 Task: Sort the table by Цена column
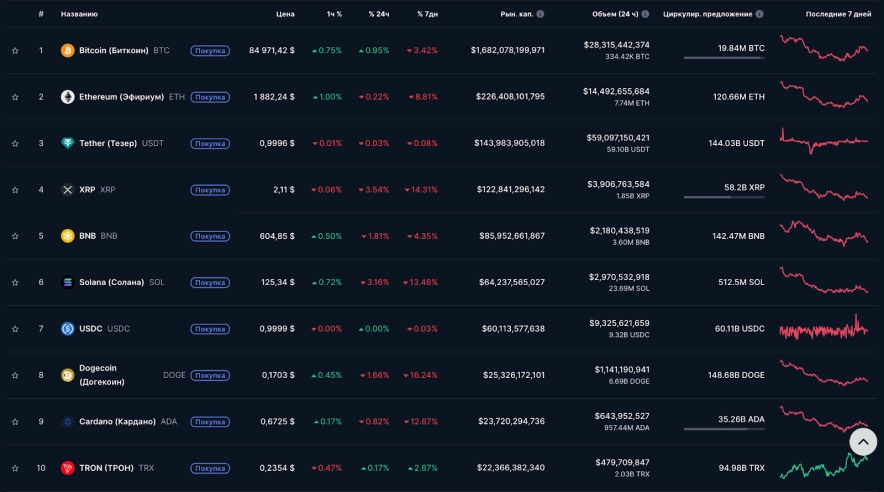[285, 14]
